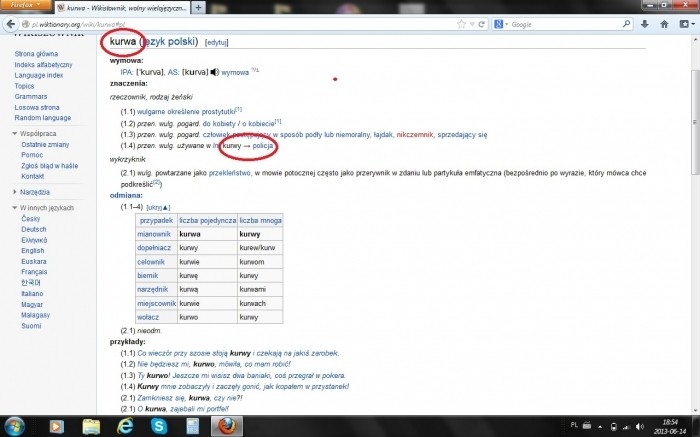The width and height of the screenshot is (700, 437).
Task: Open Windows Media Player from taskbar
Action: pyautogui.click(x=56, y=425)
